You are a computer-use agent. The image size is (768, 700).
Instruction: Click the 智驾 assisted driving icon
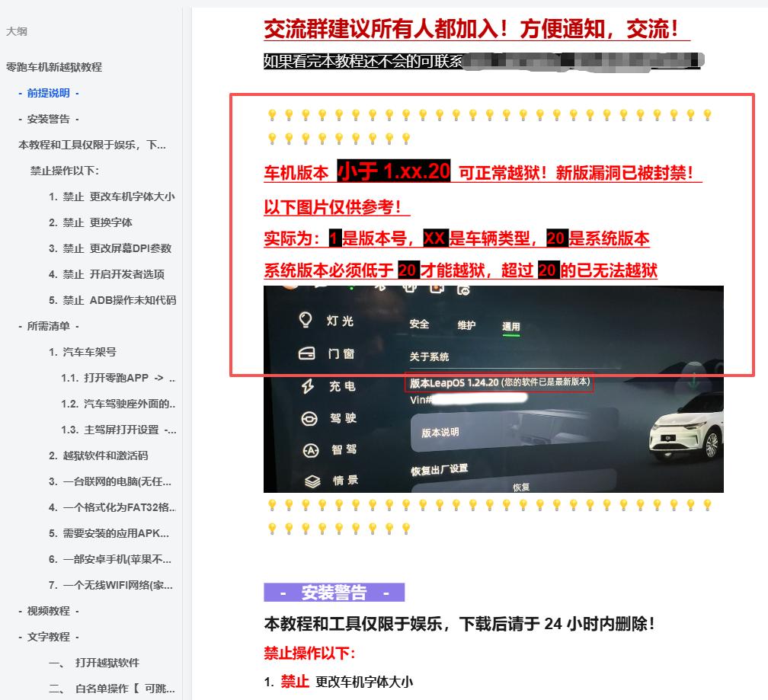310,450
